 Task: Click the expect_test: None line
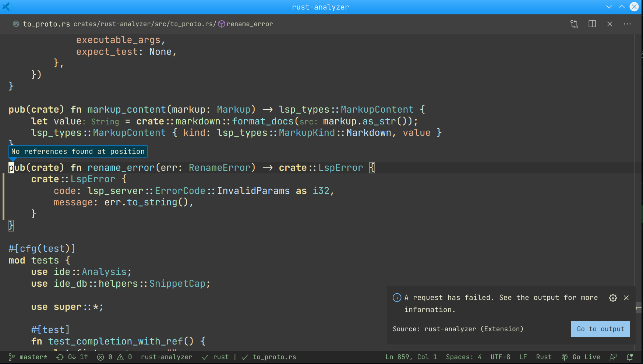pos(126,52)
